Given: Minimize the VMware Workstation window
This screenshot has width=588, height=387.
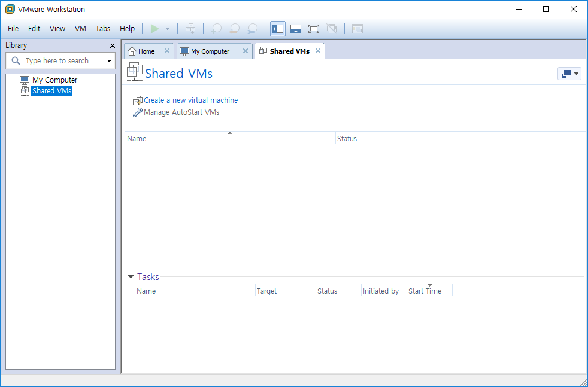Looking at the screenshot, I should point(519,10).
